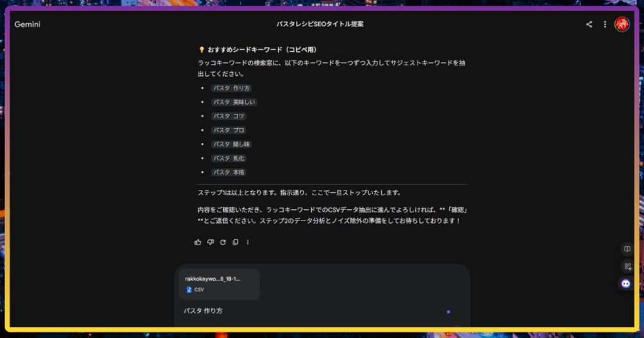Open more options below the response
The width and height of the screenshot is (644, 338).
pos(248,242)
